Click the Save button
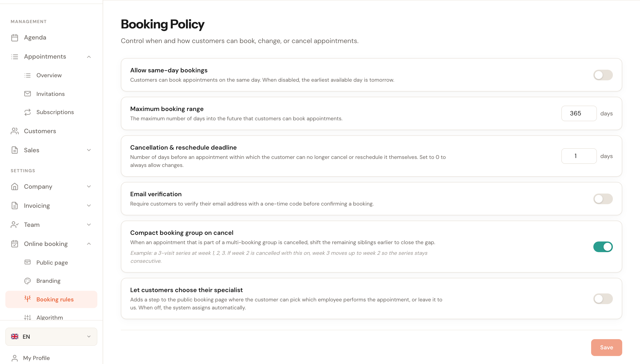This screenshot has width=640, height=364. point(606,347)
